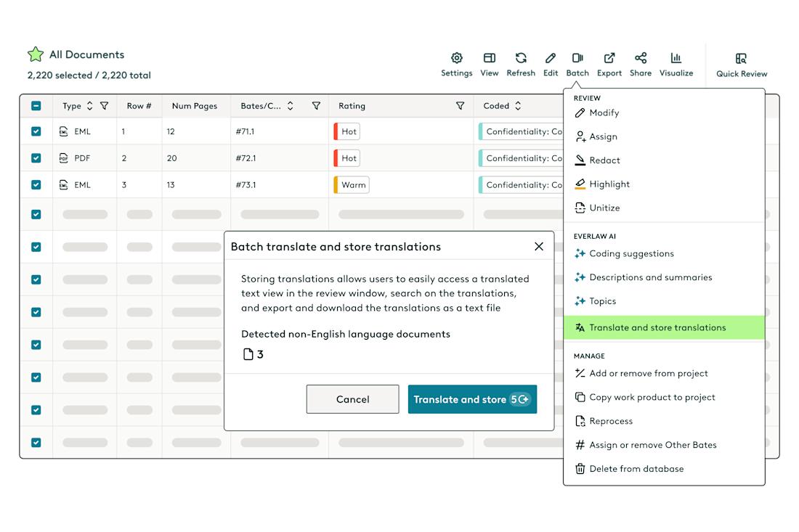Click the Export toolbar icon
The height and width of the screenshot is (532, 799).
pyautogui.click(x=609, y=64)
